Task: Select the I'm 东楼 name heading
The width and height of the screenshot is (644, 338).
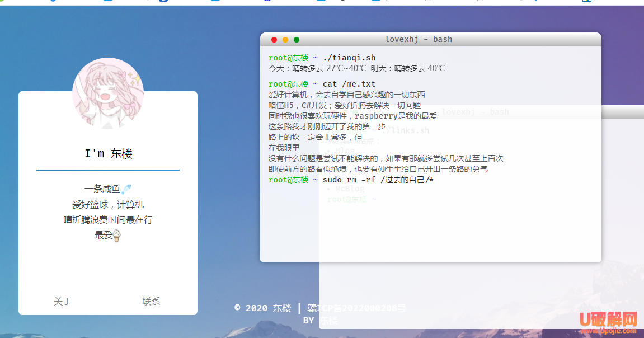Action: [x=108, y=153]
